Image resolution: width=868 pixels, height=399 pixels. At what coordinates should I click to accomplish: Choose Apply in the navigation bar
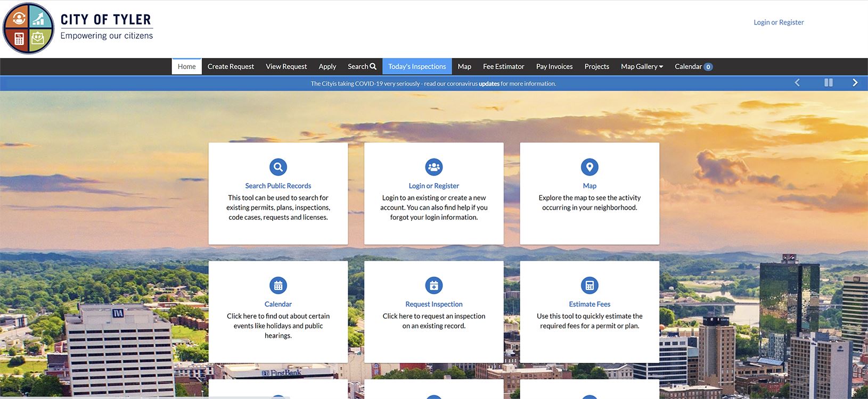coord(327,66)
